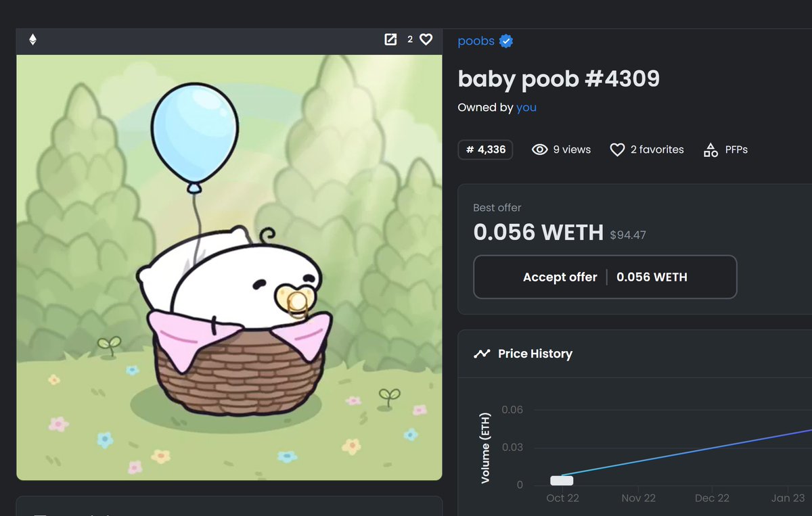
Task: Click the 'baby poob #4309' title
Action: click(559, 79)
